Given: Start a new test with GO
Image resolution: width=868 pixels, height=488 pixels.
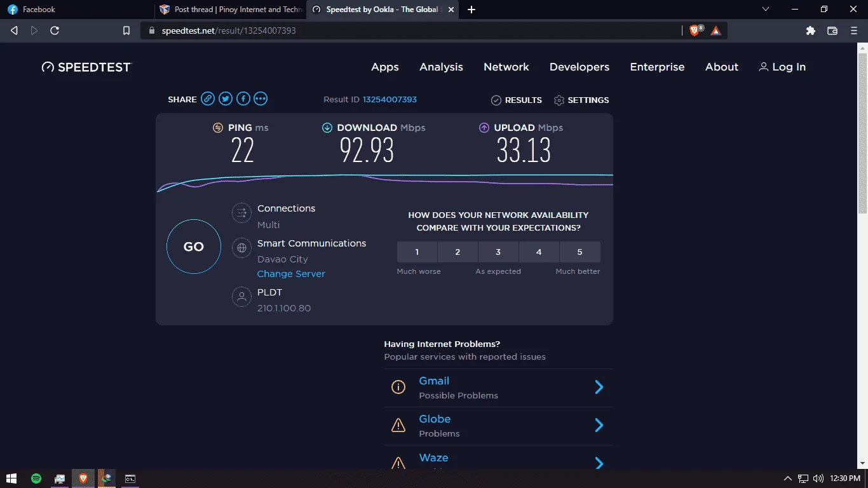Looking at the screenshot, I should [194, 247].
